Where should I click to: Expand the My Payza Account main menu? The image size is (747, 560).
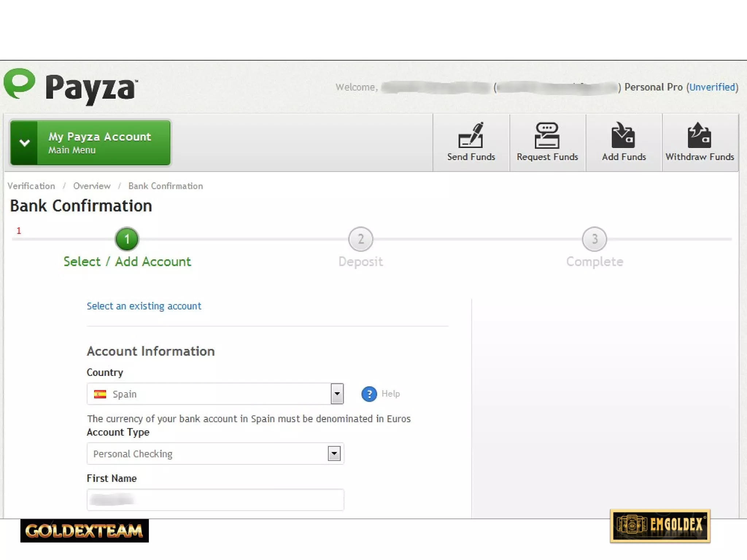click(90, 143)
